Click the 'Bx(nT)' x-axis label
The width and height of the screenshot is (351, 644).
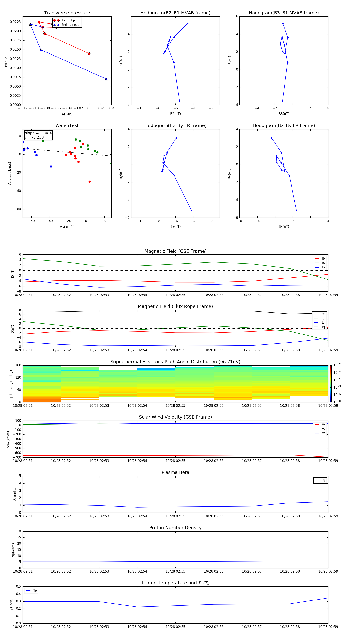point(284,227)
